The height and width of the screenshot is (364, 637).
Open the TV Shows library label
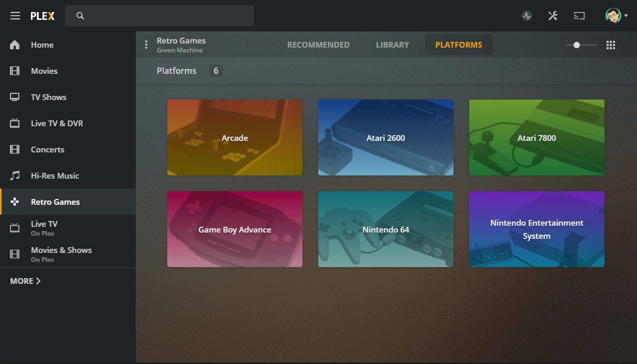click(x=49, y=97)
